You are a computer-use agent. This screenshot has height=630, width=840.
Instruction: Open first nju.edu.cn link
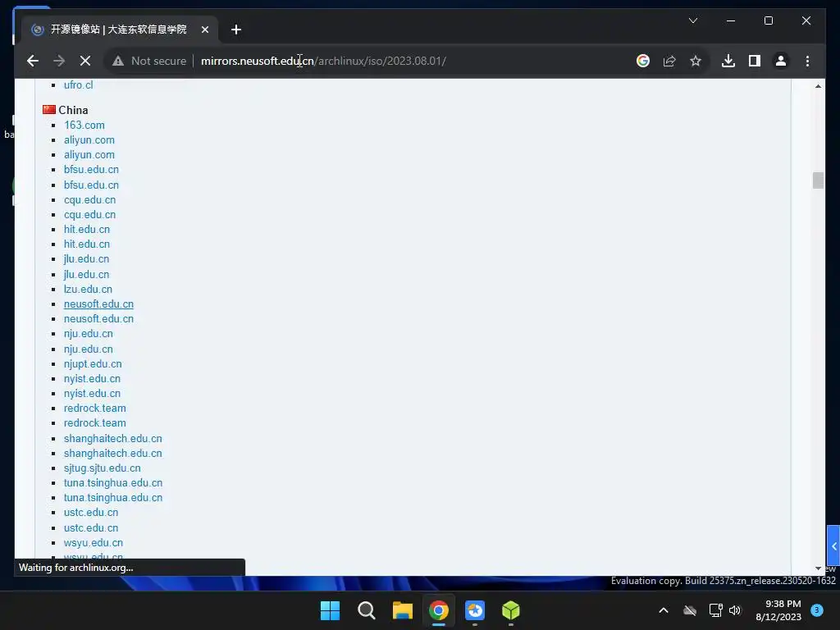pyautogui.click(x=89, y=333)
